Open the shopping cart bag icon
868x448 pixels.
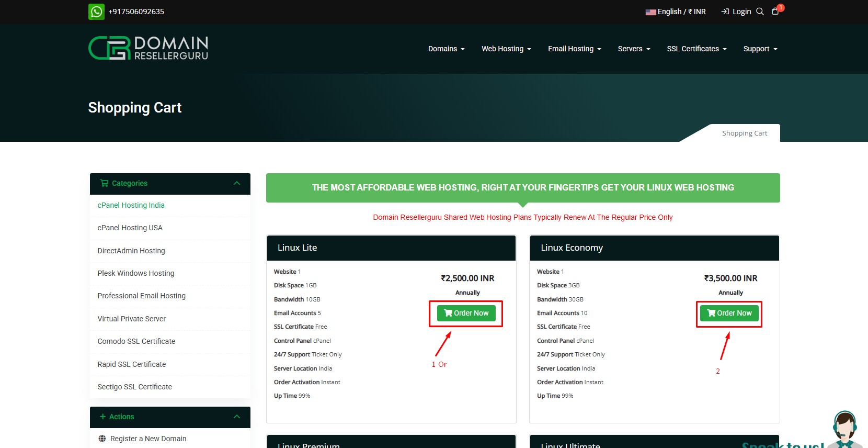coord(775,12)
